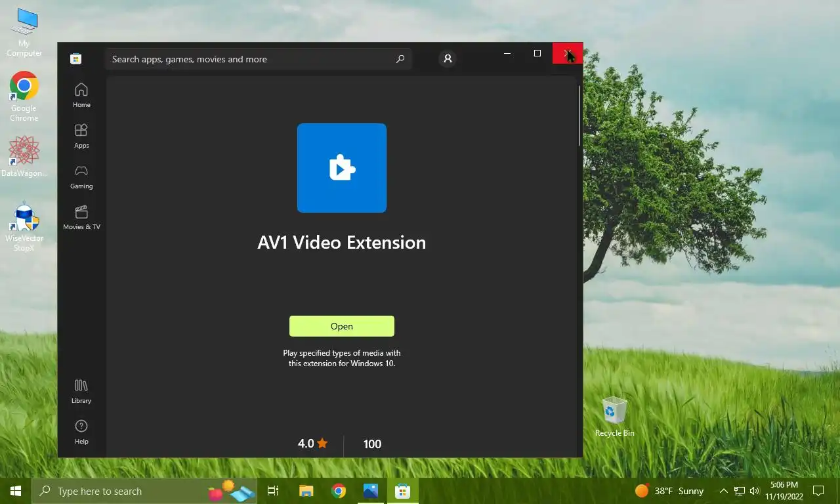
Task: Open Photos app from taskbar
Action: 371,491
